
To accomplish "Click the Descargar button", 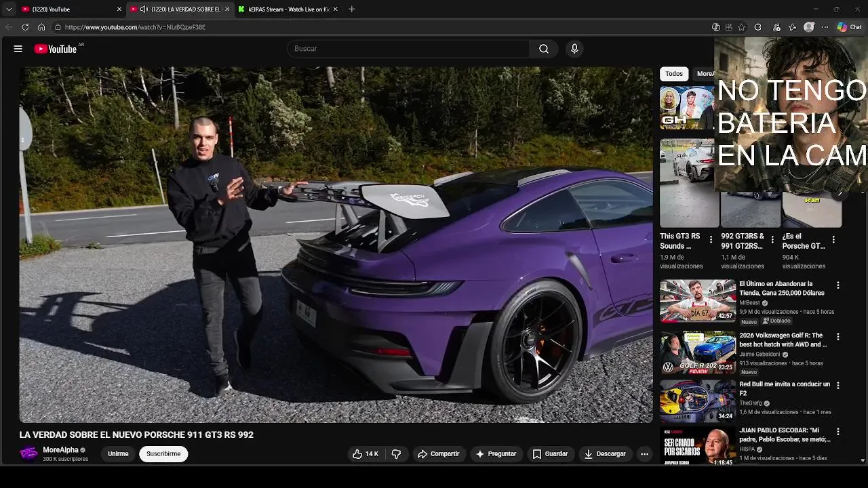I will click(x=606, y=454).
